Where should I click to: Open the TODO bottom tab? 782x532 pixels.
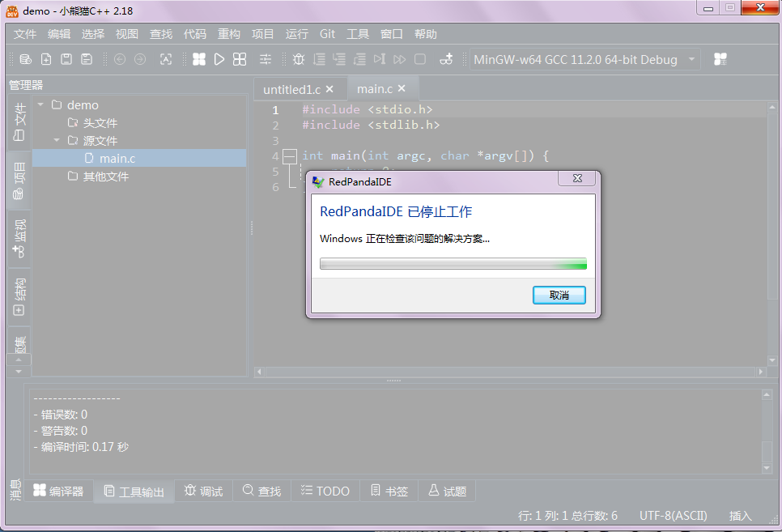coord(325,491)
